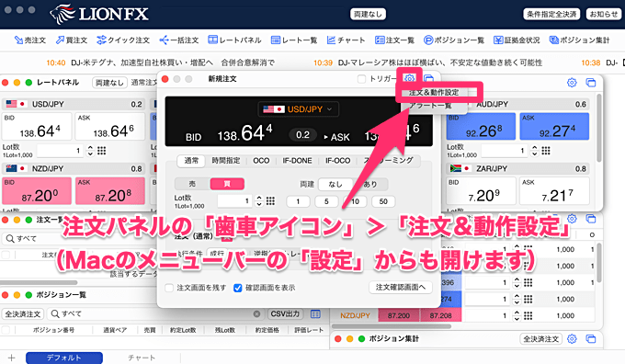Switch to the 時間指定 order tab
Screen dimensions: 625x364
[226, 161]
